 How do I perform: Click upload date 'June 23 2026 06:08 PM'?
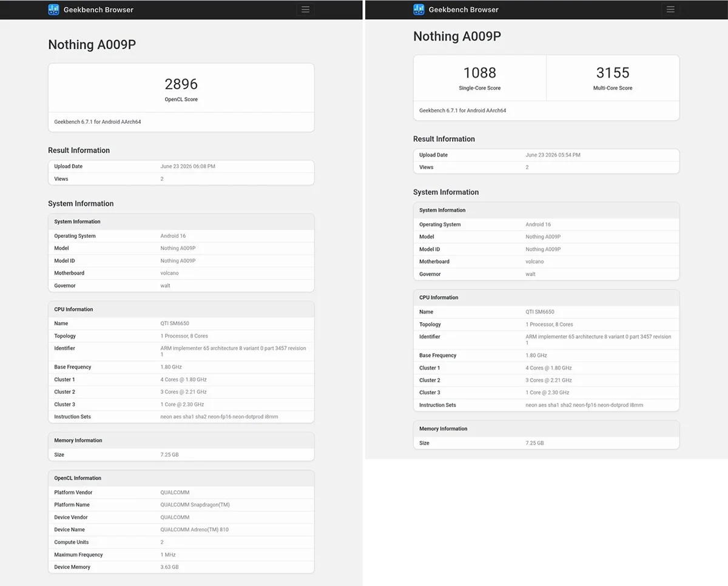187,166
